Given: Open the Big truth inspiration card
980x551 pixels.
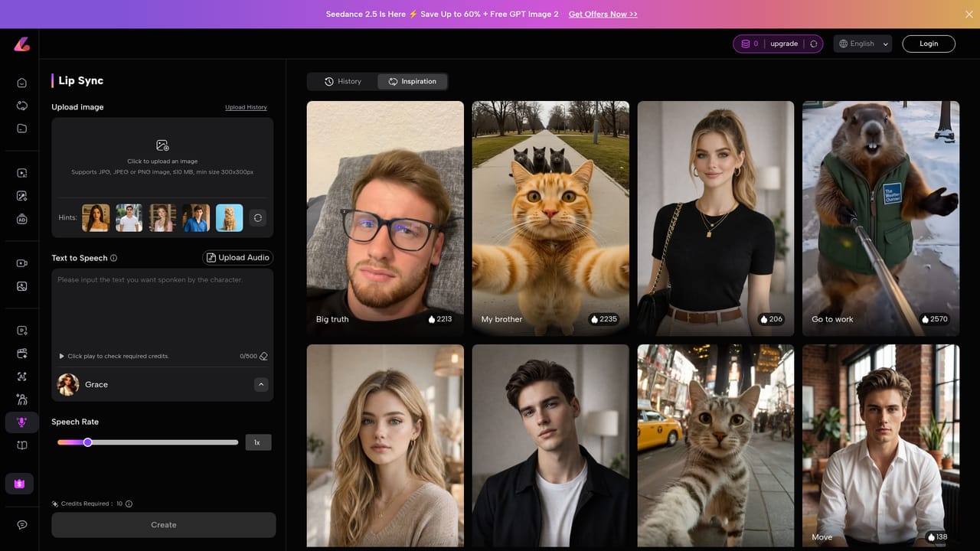Looking at the screenshot, I should (385, 219).
